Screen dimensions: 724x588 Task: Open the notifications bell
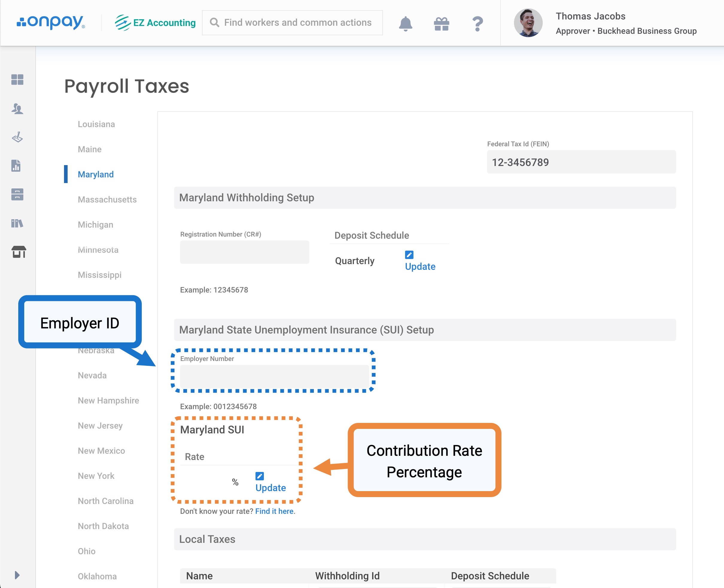pyautogui.click(x=406, y=23)
